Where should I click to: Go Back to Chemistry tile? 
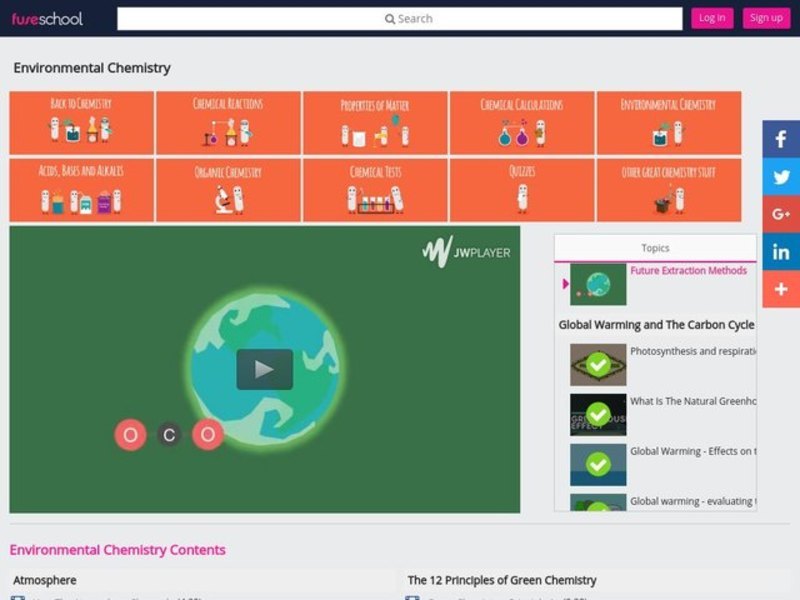click(81, 123)
